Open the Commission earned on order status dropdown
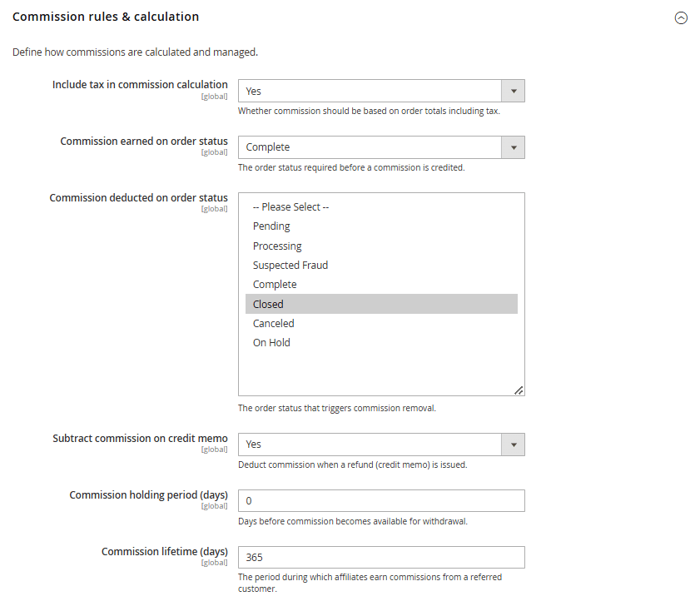Screen dimensions: 700x611 (x=514, y=147)
